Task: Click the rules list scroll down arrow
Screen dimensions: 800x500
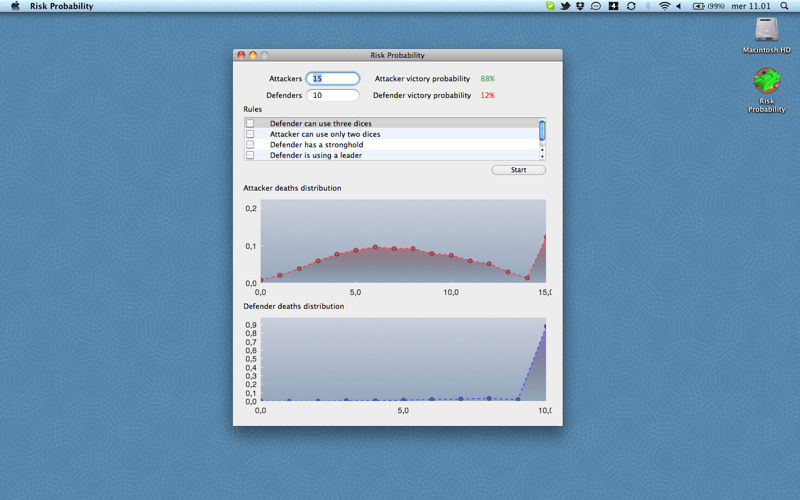Action: tap(542, 157)
